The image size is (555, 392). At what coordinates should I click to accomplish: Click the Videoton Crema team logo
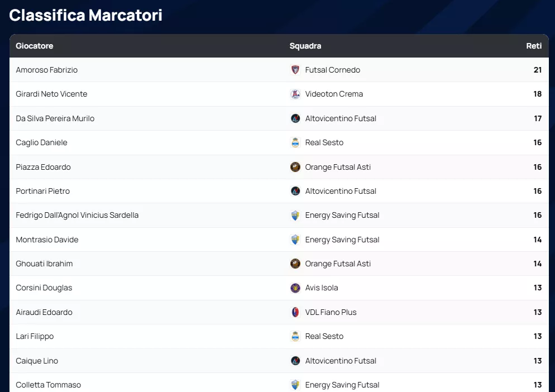[295, 94]
